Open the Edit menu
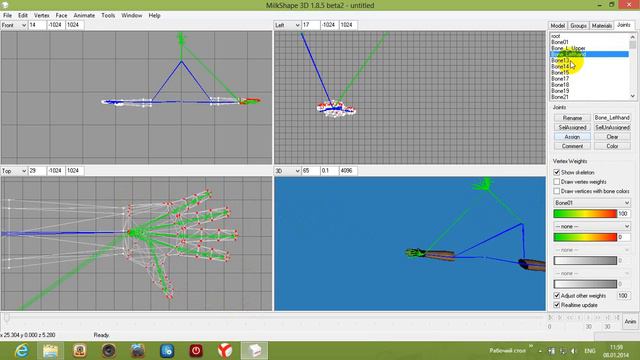This screenshot has height=360, width=640. 23,15
